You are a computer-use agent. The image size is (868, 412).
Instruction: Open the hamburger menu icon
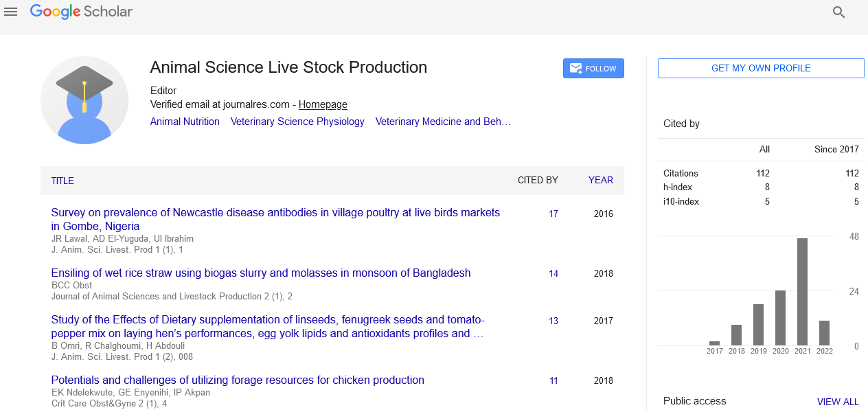(11, 12)
